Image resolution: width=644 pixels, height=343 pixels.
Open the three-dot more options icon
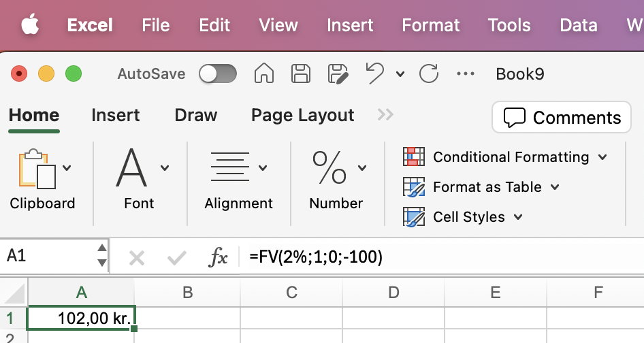click(x=466, y=74)
